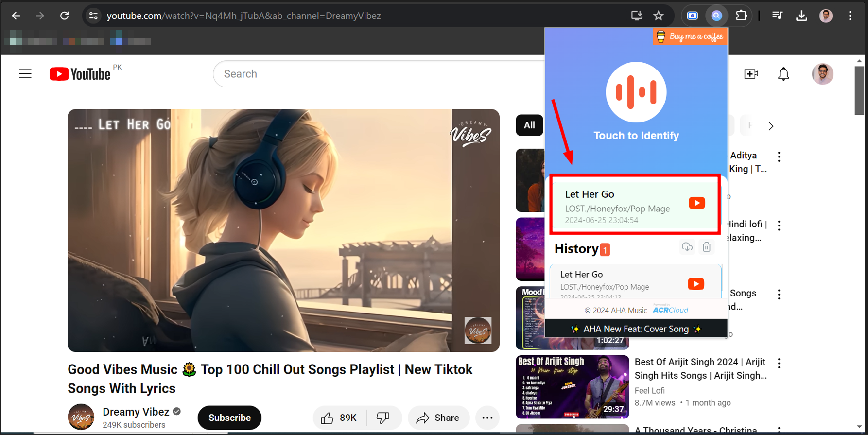The image size is (868, 435).
Task: Open the YouTube hamburger guide menu
Action: click(25, 74)
